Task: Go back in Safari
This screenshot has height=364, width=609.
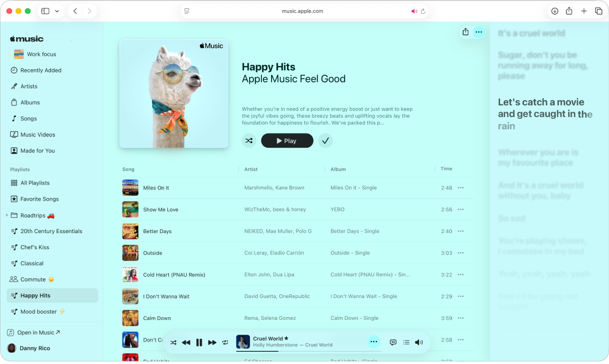Action: (x=76, y=11)
